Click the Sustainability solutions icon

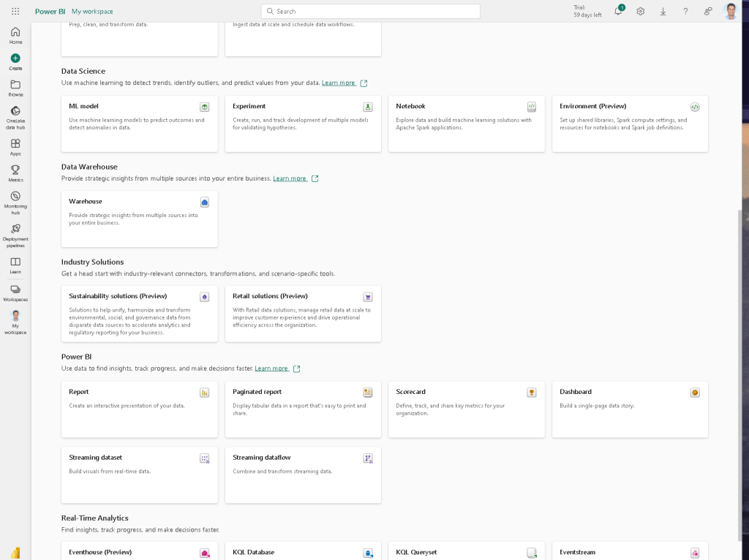[205, 297]
